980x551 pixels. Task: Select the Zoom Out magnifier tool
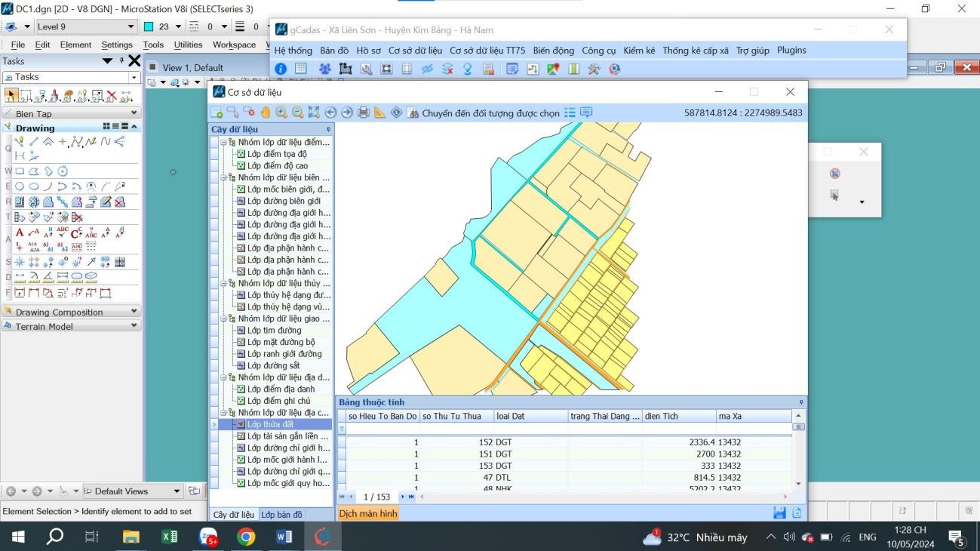point(297,112)
